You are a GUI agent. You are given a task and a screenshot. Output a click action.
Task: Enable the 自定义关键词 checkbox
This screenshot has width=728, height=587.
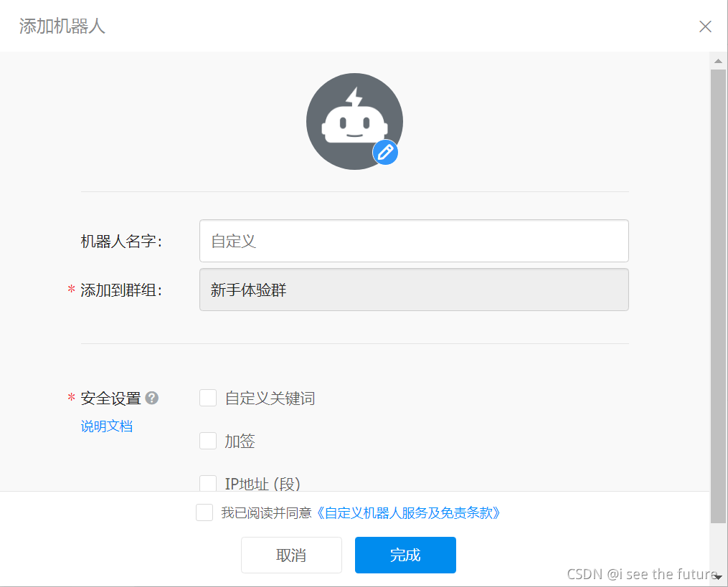coord(208,398)
